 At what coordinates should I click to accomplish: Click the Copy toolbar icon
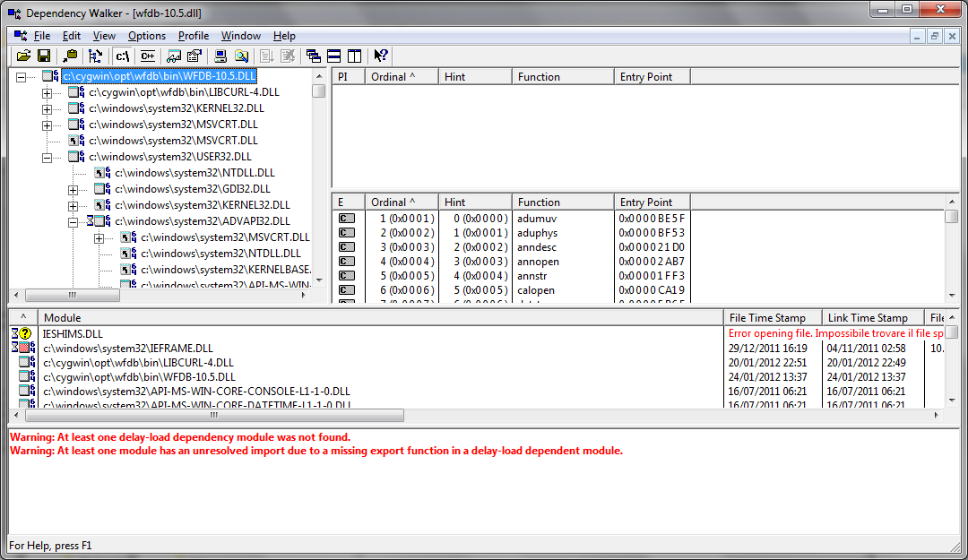71,56
